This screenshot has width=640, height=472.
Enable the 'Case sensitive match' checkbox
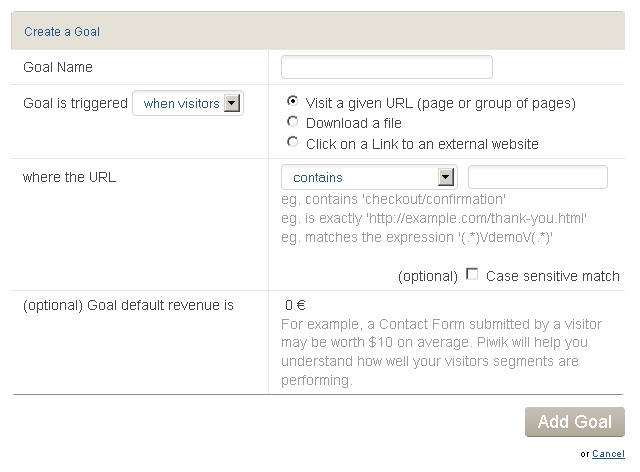click(472, 275)
